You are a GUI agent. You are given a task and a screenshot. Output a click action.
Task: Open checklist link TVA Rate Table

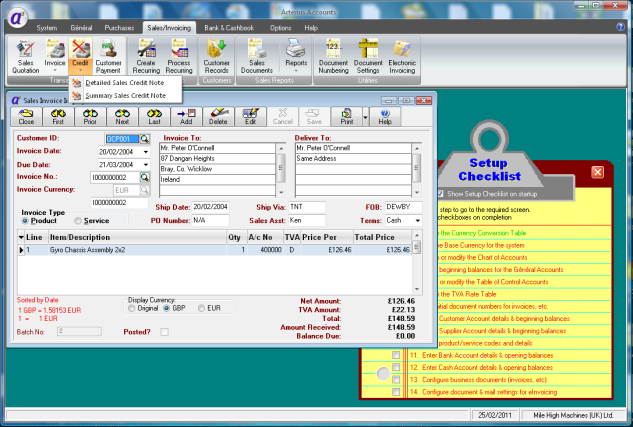click(x=468, y=294)
